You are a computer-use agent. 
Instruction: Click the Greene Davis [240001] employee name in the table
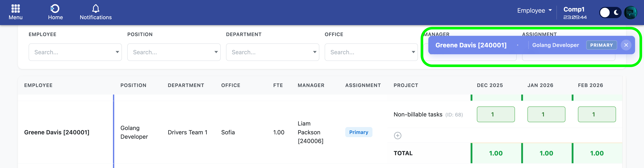pos(57,132)
